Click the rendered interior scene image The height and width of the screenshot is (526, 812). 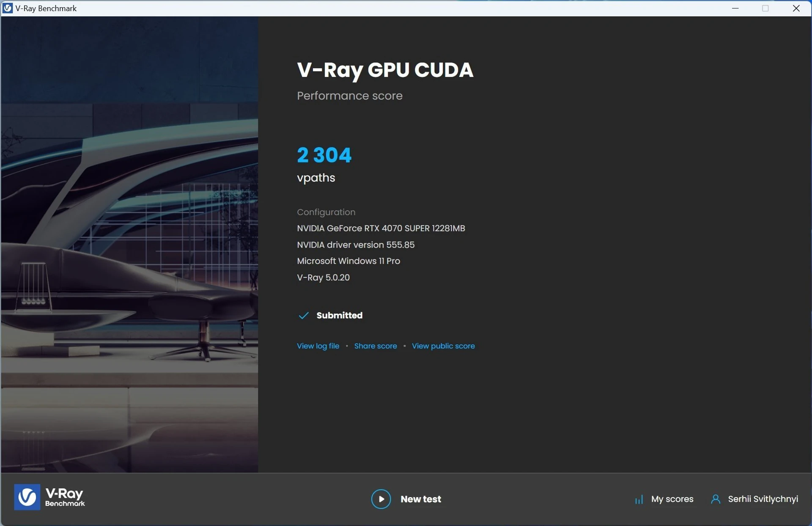click(x=129, y=244)
